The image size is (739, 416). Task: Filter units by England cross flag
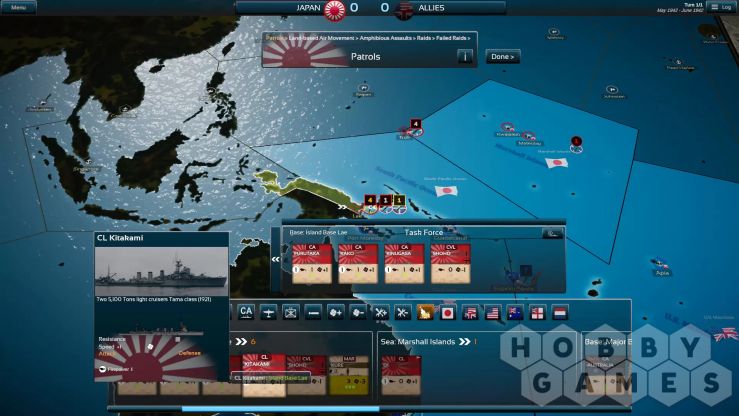[537, 312]
